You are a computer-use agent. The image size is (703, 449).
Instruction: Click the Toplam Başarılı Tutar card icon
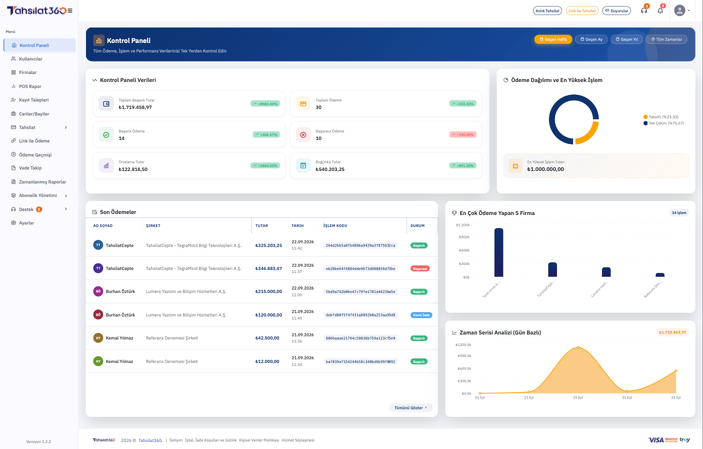click(106, 104)
